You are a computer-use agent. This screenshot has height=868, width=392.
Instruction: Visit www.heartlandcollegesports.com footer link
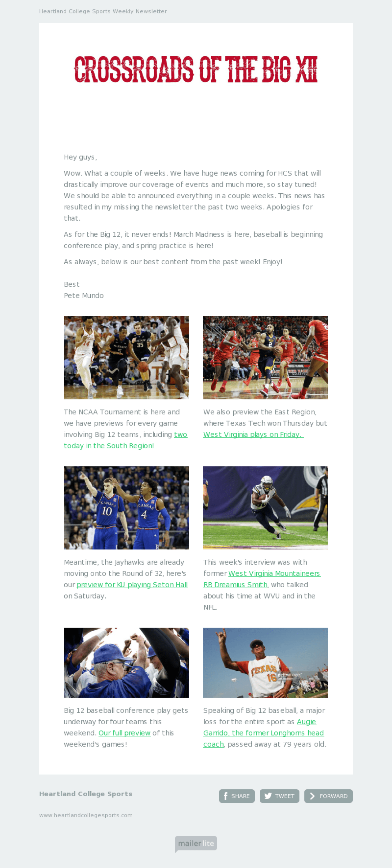click(x=86, y=815)
